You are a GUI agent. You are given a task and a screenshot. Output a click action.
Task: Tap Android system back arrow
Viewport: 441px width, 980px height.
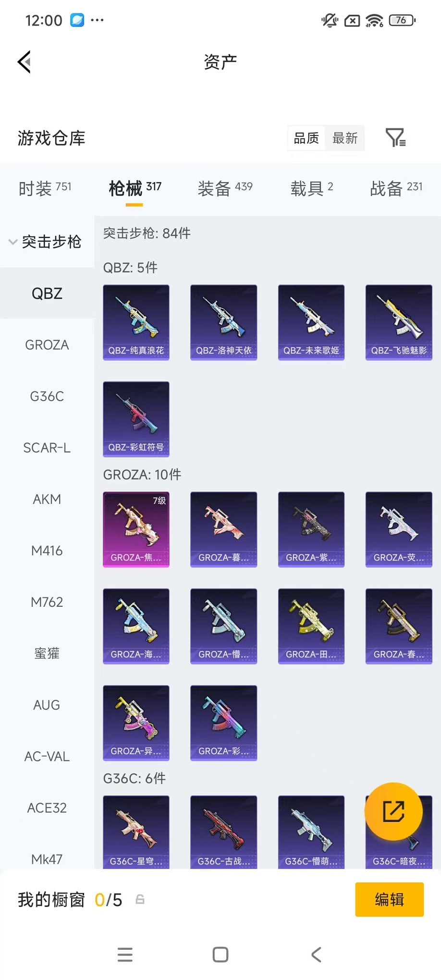click(316, 954)
